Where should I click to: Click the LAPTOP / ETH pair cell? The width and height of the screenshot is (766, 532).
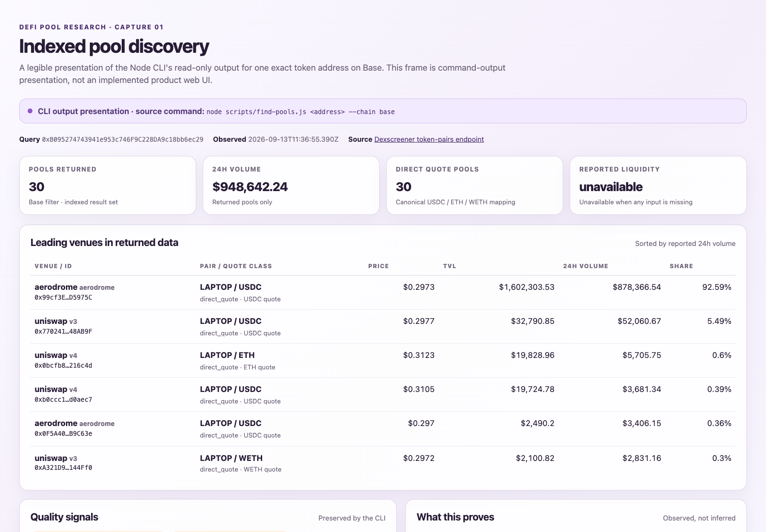(x=227, y=355)
